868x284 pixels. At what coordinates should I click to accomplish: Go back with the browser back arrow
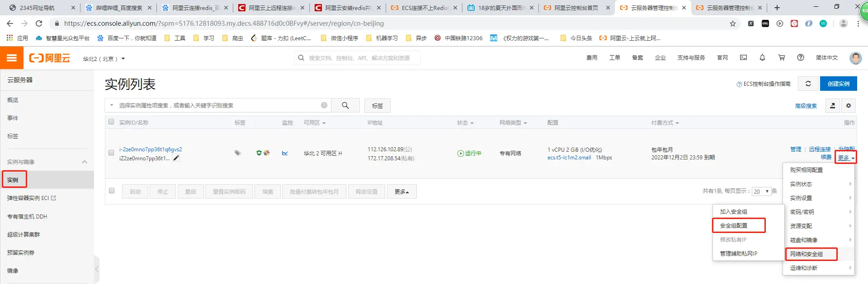pos(10,23)
